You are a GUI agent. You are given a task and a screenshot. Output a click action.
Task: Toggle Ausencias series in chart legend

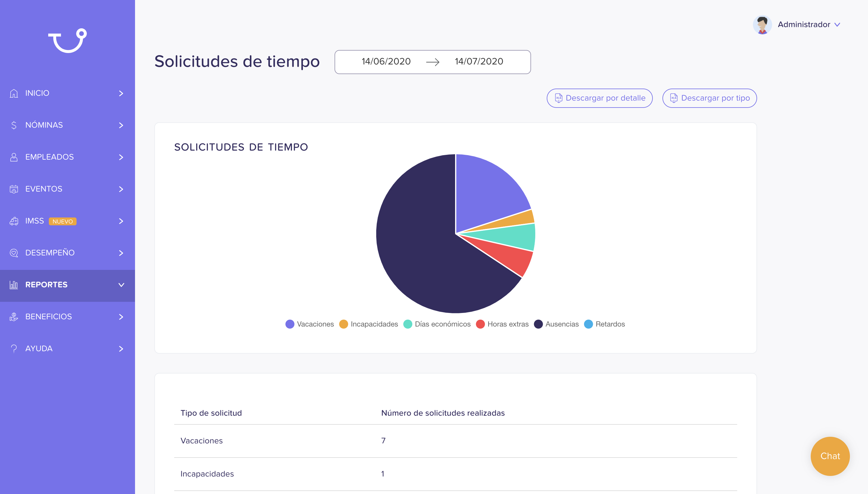556,324
